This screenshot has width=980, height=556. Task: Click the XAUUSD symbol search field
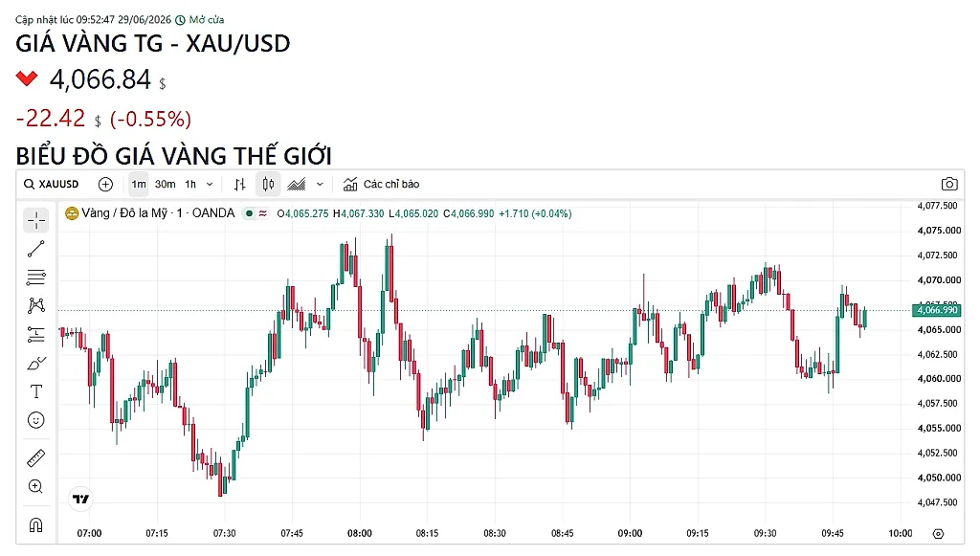52,185
